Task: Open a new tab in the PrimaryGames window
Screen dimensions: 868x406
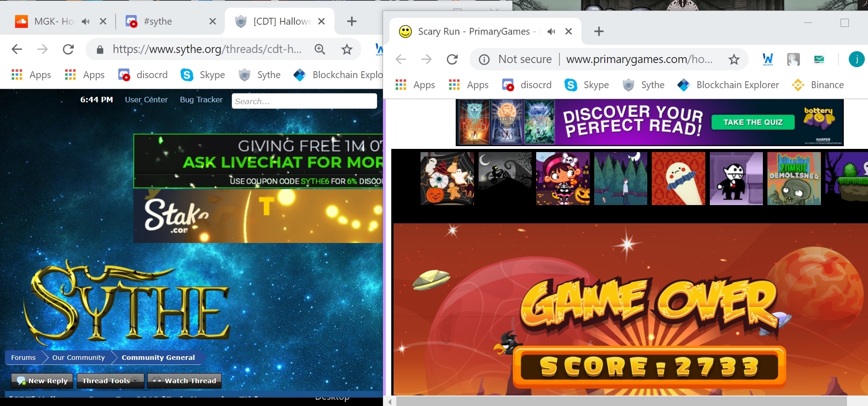Action: [x=599, y=32]
